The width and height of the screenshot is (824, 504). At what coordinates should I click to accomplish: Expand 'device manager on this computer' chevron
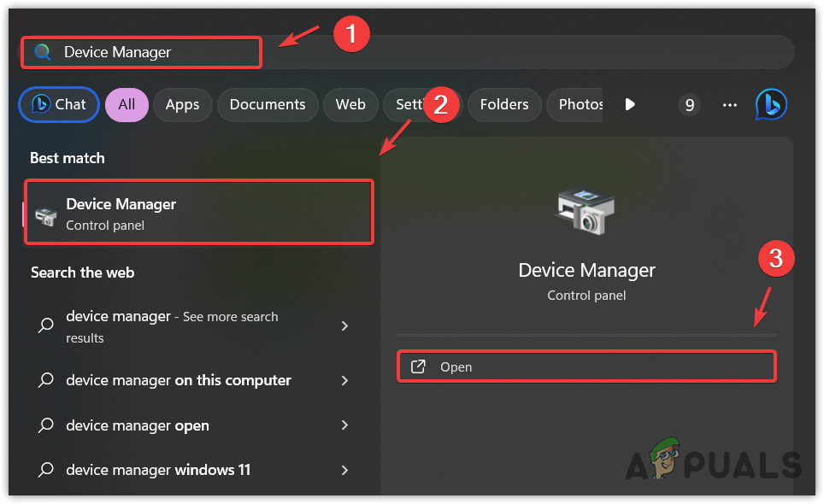click(344, 380)
